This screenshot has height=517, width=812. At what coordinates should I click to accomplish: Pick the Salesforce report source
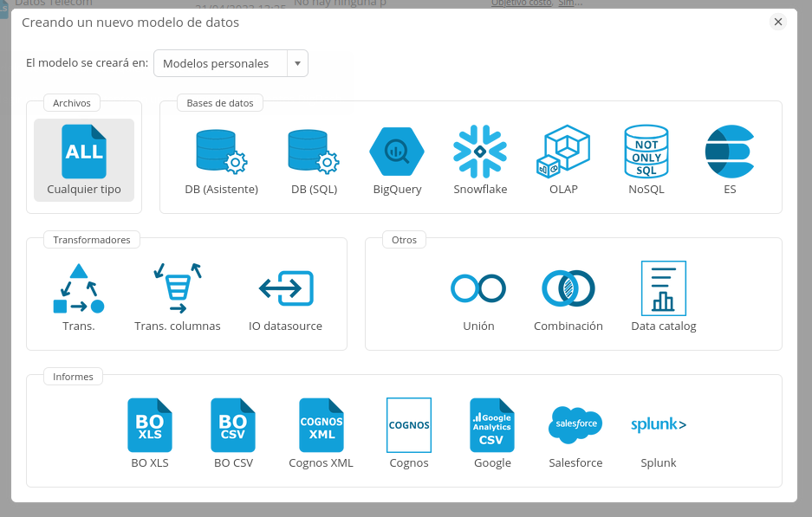pos(575,425)
